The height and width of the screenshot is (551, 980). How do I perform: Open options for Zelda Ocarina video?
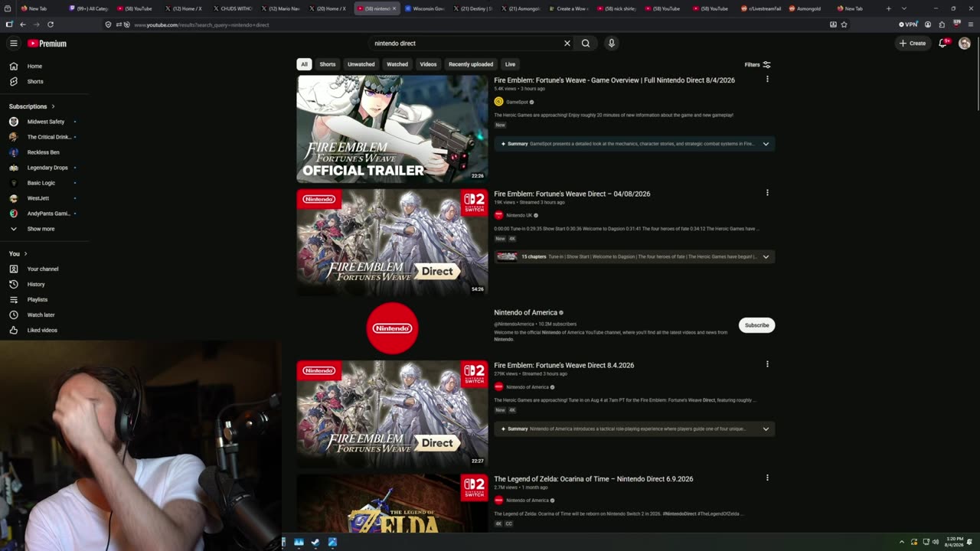coord(767,478)
